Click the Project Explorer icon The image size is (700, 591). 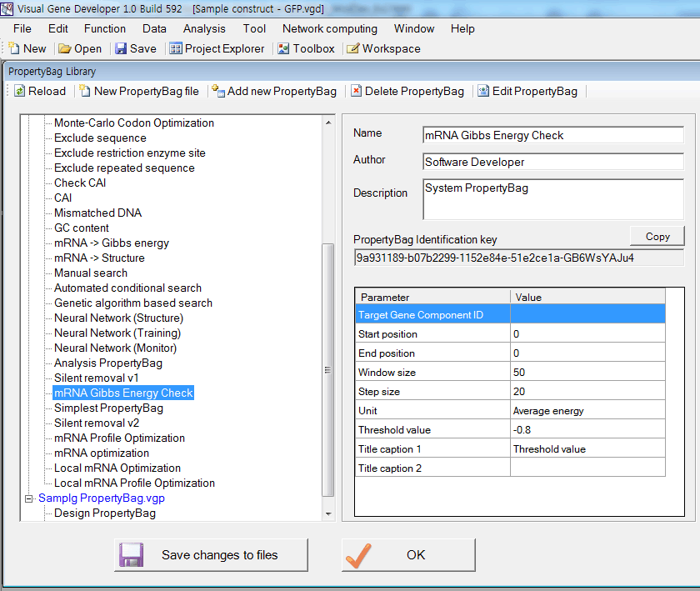coord(176,48)
